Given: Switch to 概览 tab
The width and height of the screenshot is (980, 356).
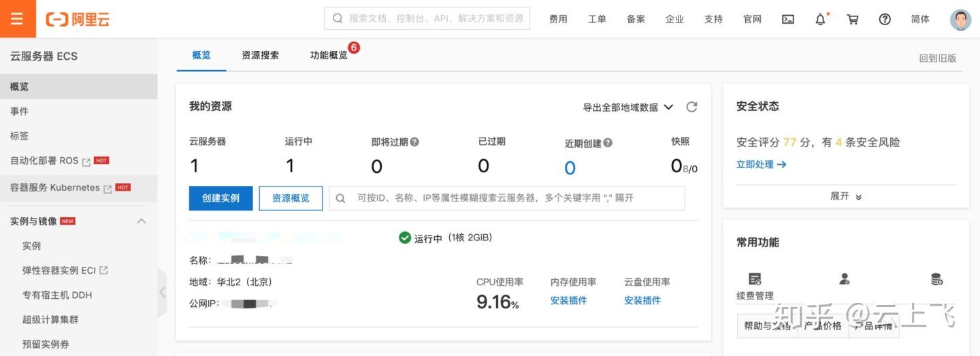Looking at the screenshot, I should [x=201, y=55].
